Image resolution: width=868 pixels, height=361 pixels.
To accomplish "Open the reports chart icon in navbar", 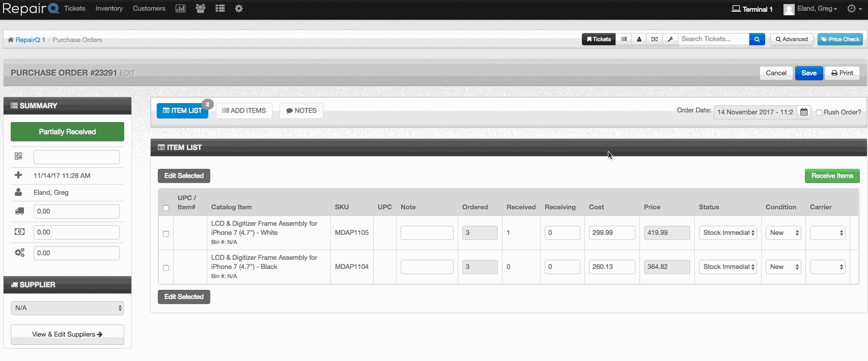I will click(x=180, y=9).
